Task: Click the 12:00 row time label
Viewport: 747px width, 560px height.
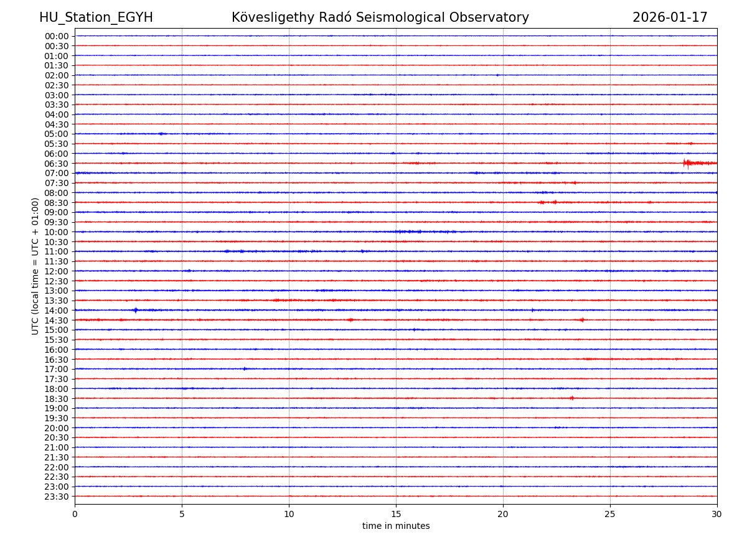Action: click(x=56, y=271)
